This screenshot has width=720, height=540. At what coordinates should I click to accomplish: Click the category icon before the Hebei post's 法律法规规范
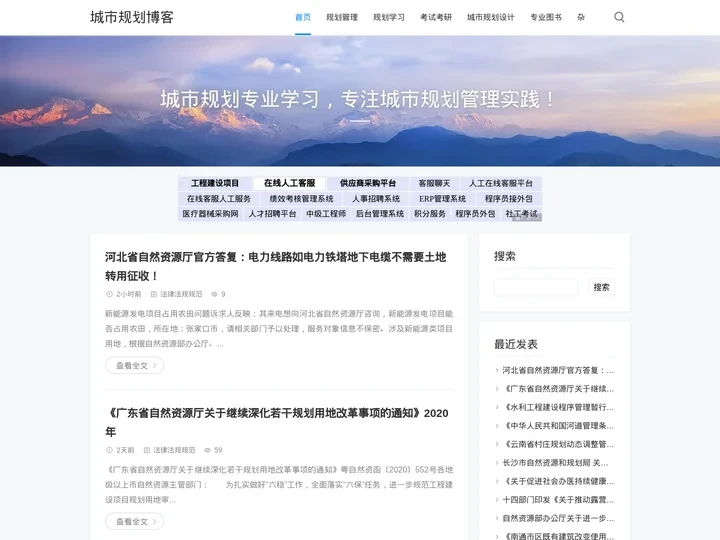[x=154, y=294]
